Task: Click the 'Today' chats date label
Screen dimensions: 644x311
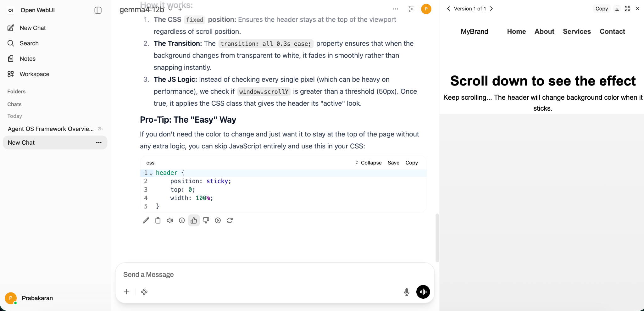Action: tap(15, 116)
